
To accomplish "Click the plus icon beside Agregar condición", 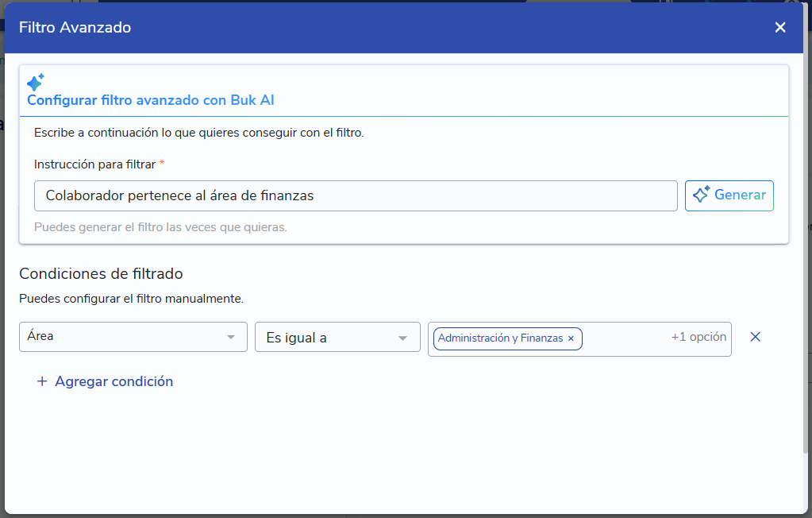I will (42, 381).
